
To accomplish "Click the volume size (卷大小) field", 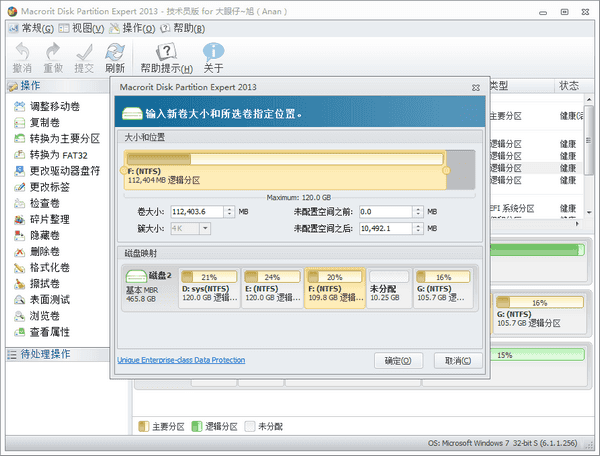I will click(197, 212).
